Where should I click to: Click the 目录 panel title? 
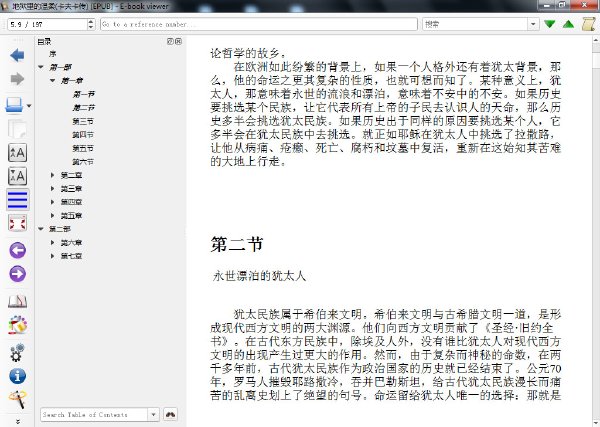(x=44, y=41)
